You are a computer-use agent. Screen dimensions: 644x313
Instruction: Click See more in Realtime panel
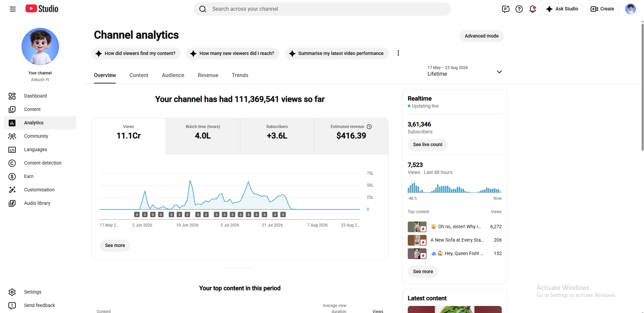[x=423, y=272]
